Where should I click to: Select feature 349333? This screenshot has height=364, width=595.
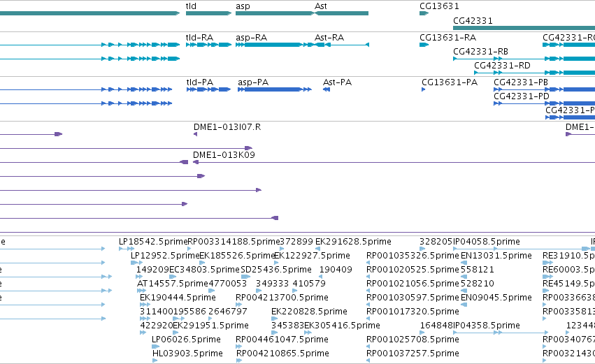[259, 291]
